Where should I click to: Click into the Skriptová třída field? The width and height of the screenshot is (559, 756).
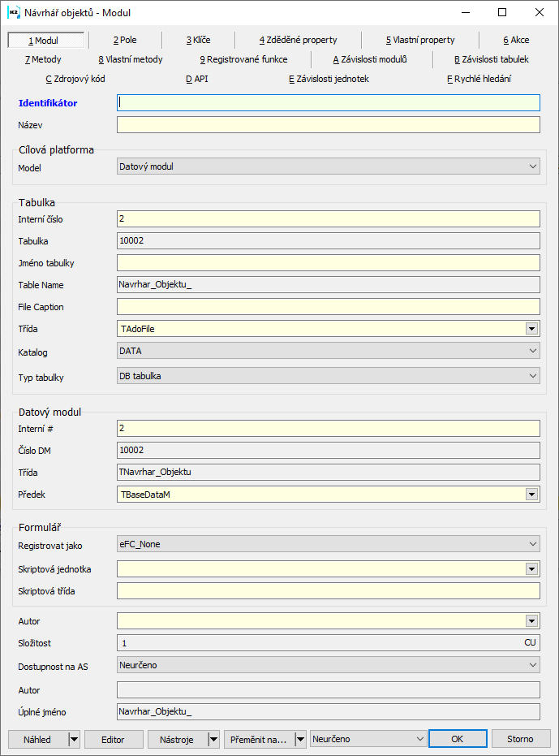329,590
